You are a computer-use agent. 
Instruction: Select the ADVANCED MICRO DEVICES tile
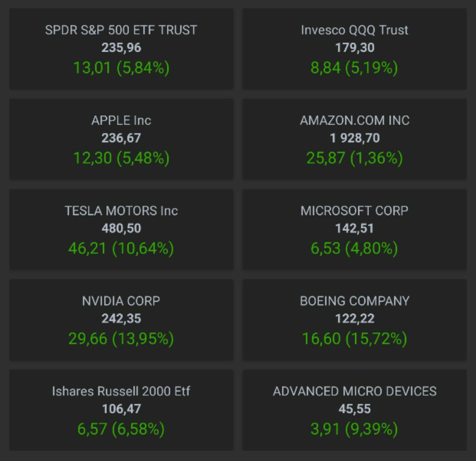(354, 410)
